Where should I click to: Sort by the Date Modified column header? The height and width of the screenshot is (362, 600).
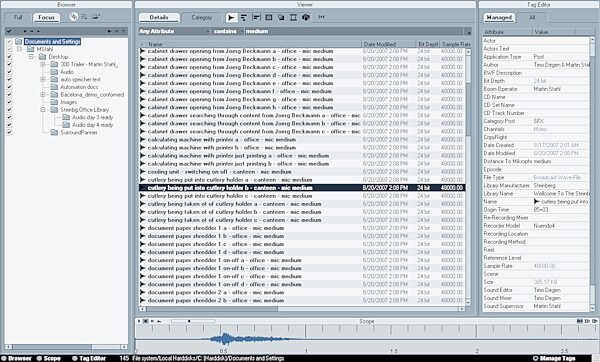[x=388, y=44]
